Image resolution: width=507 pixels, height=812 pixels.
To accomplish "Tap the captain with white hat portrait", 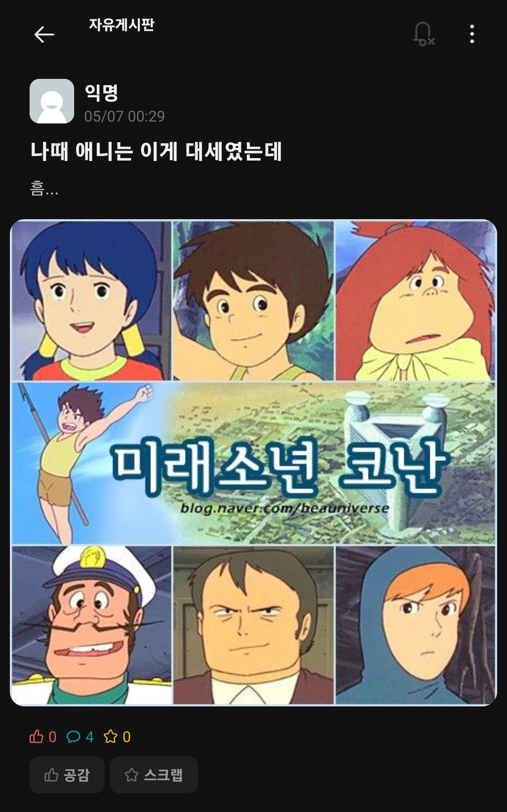I will click(92, 625).
